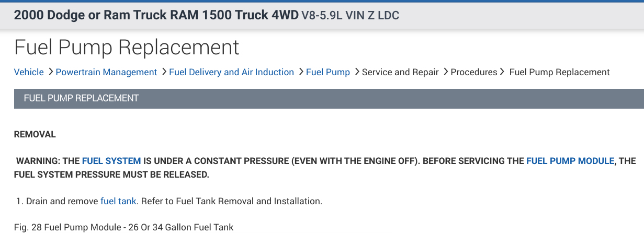This screenshot has height=233, width=644.
Task: Click the chevron before Fuel Delivery and Air Induction
Action: click(164, 72)
